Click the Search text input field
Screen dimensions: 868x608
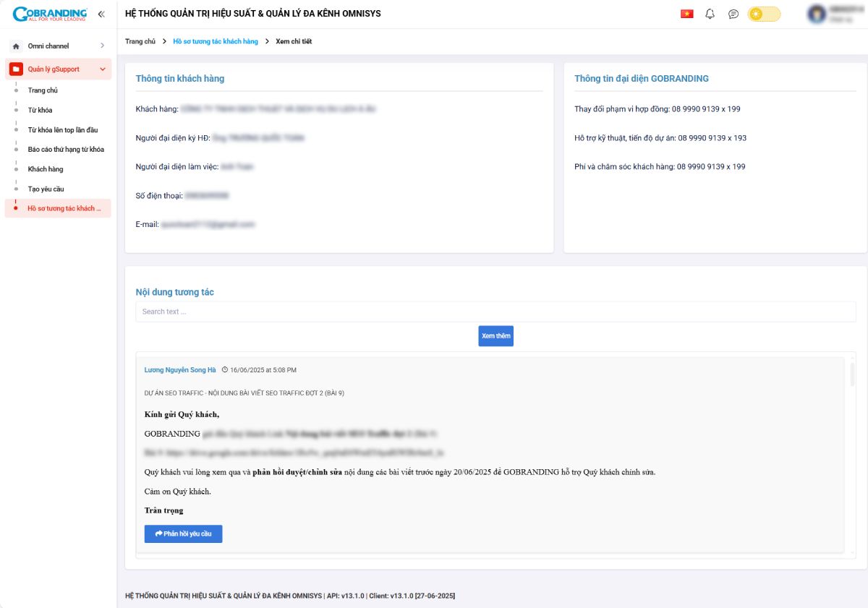point(495,312)
